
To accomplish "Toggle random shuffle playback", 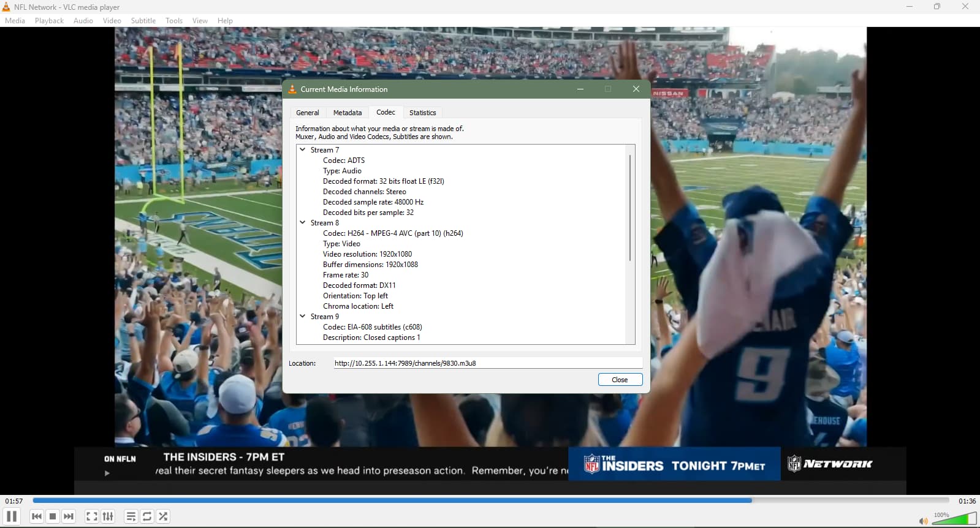I will pyautogui.click(x=163, y=516).
